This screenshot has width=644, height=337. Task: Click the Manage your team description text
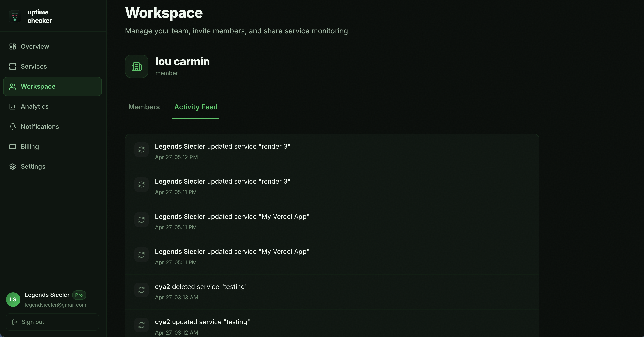(237, 31)
